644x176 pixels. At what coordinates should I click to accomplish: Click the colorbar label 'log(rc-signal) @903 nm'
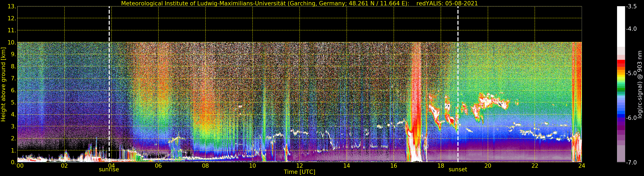pyautogui.click(x=640, y=84)
